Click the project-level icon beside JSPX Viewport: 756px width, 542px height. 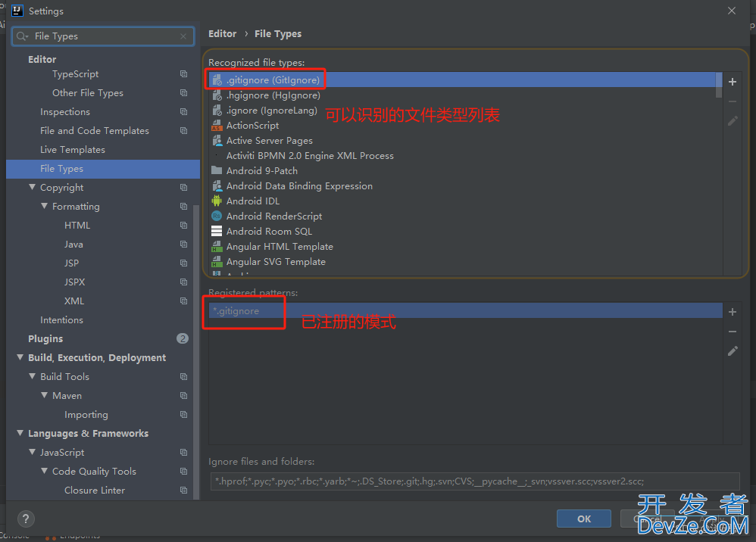coord(183,282)
